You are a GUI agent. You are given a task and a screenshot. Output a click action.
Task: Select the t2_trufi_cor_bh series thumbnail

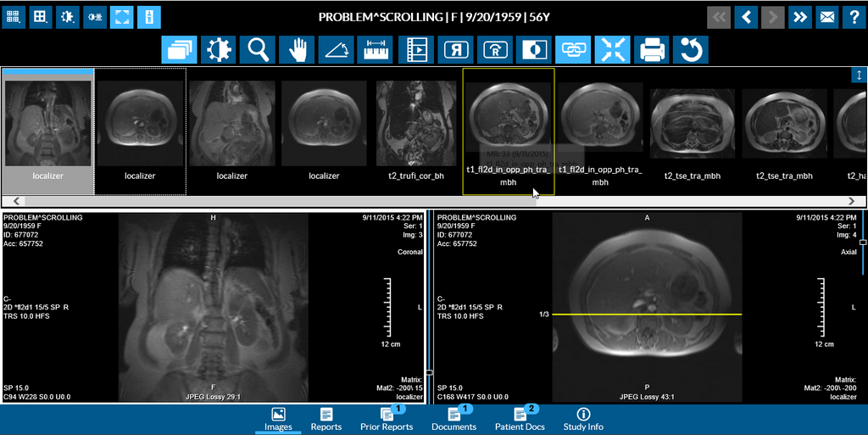point(416,125)
